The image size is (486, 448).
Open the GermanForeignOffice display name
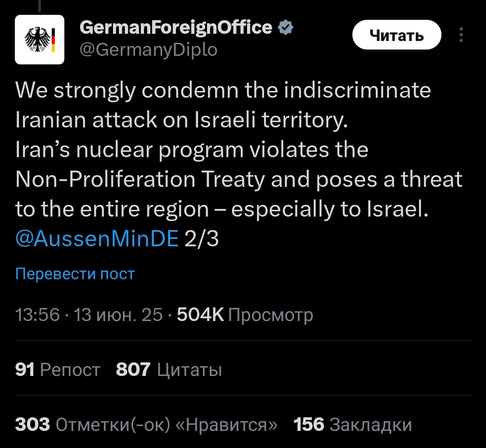176,27
